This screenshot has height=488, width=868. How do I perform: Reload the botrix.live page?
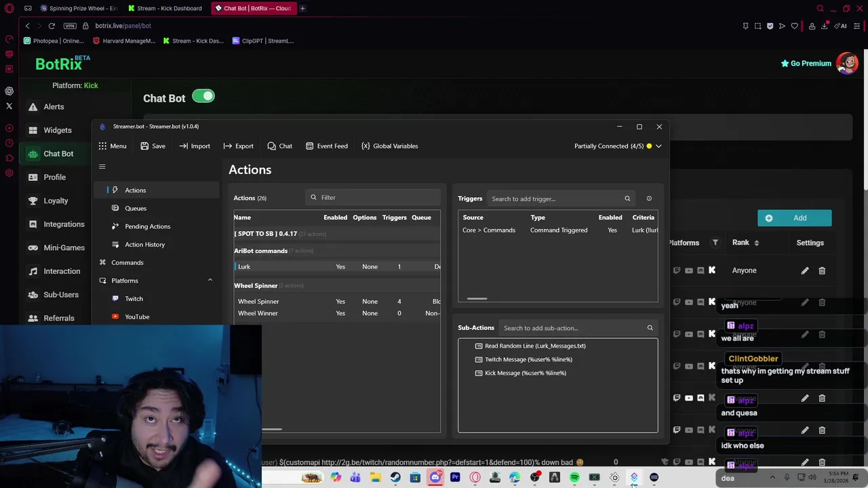pyautogui.click(x=52, y=26)
